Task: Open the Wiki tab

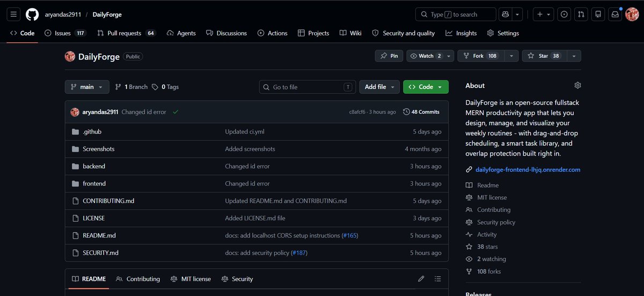Action: pyautogui.click(x=350, y=33)
